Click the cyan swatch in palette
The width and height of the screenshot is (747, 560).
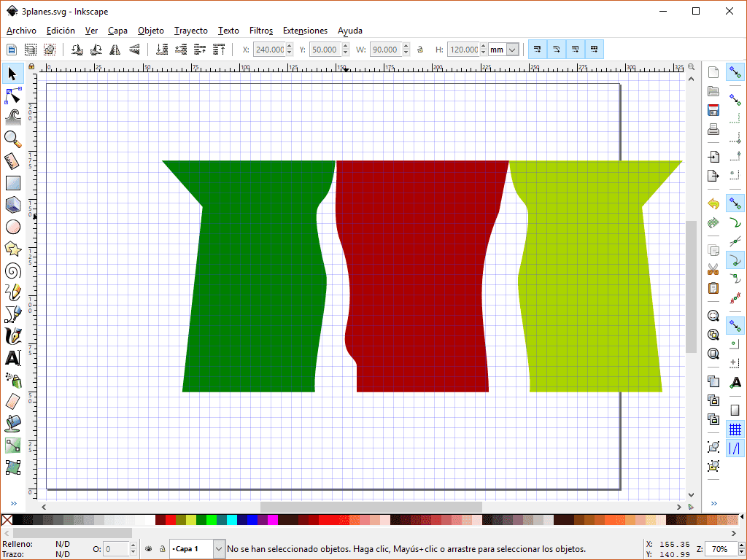[232, 520]
